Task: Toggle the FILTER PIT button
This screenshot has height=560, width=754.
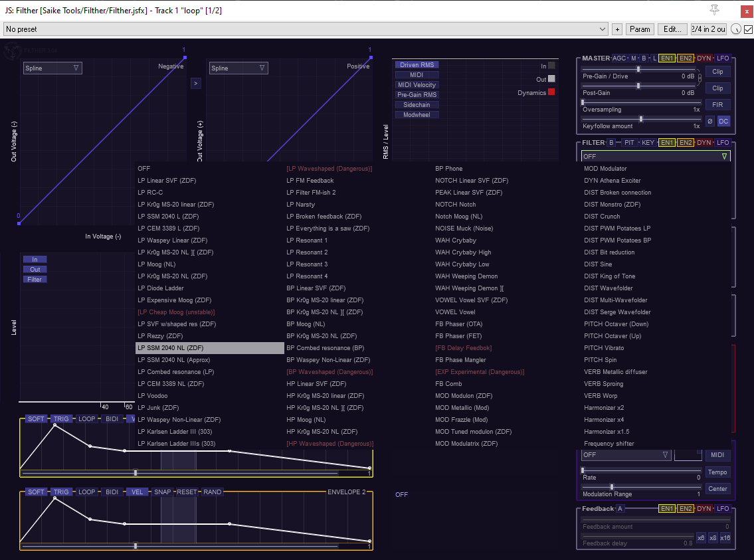Action: [x=630, y=143]
